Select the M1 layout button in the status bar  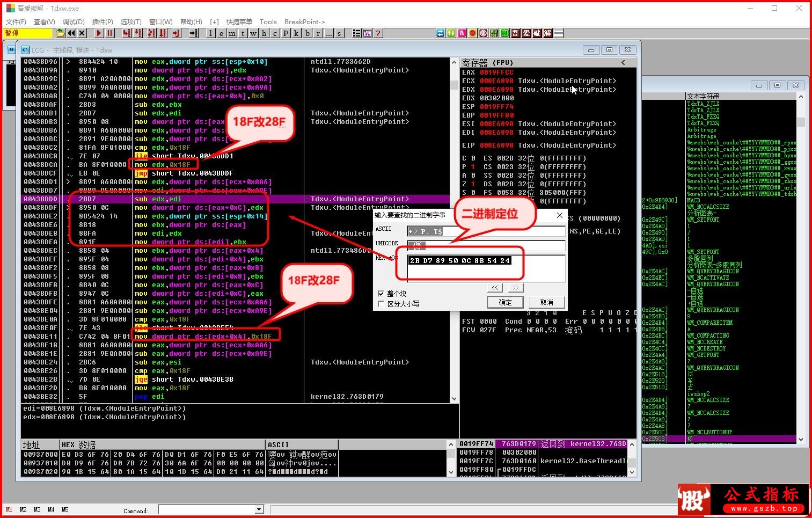coord(9,509)
